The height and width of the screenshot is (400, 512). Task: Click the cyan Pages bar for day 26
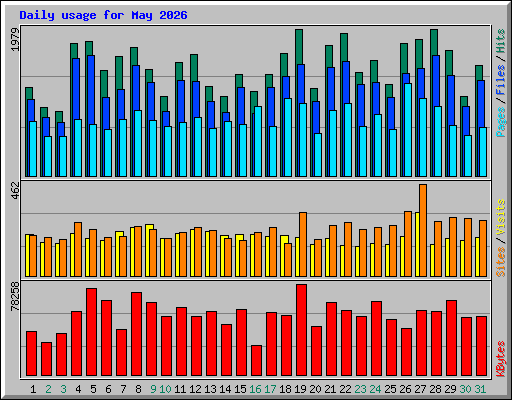tap(408, 130)
